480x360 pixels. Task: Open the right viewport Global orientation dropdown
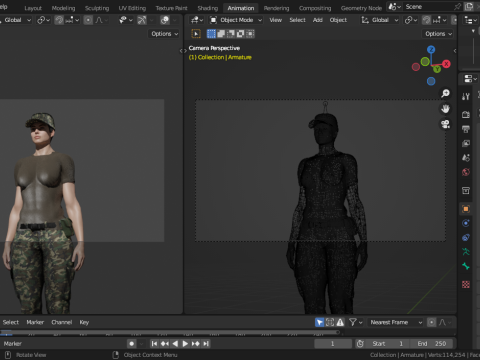[x=380, y=20]
